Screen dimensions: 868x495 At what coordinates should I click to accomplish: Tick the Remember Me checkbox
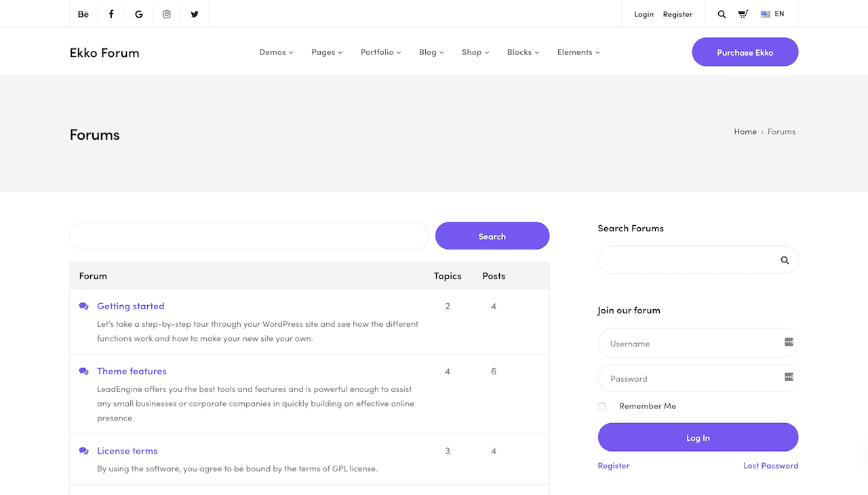[601, 406]
